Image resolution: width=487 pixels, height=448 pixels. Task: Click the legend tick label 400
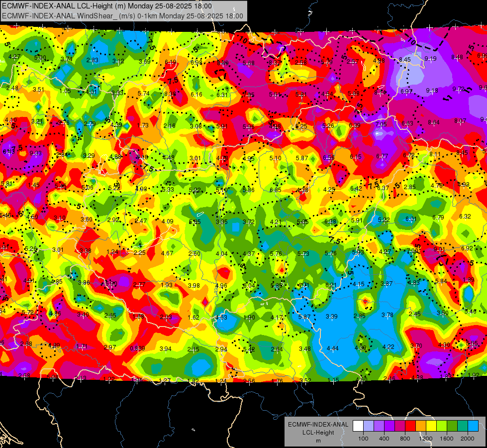(384, 439)
